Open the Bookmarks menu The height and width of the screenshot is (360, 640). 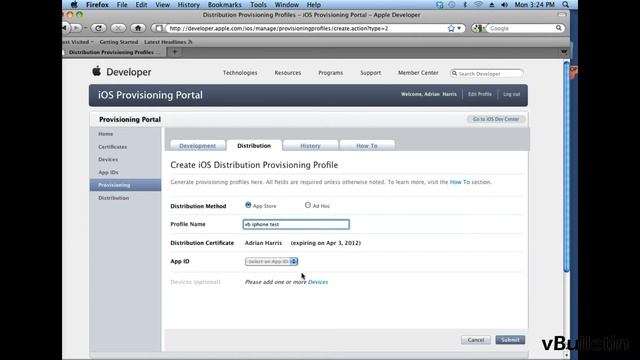tap(224, 4)
